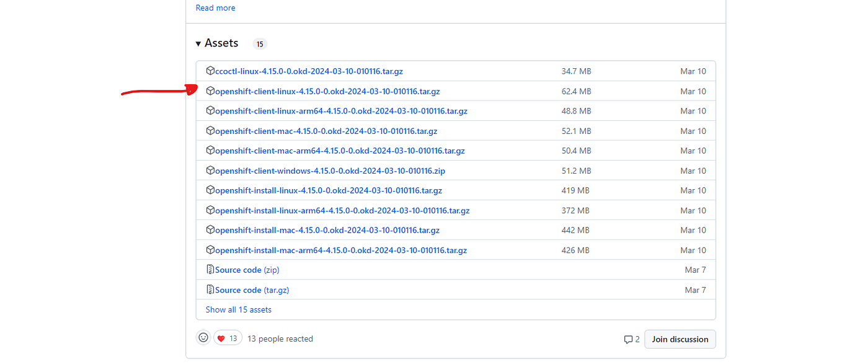Click the Mar 7 date of Source code (zip)
868x364 pixels.
coord(696,270)
